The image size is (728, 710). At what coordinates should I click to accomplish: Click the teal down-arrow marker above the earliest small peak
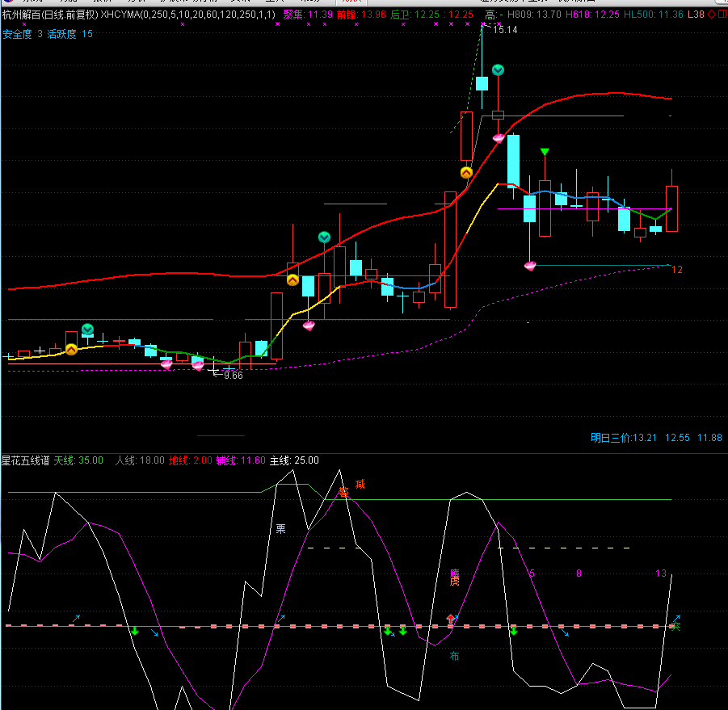point(87,329)
